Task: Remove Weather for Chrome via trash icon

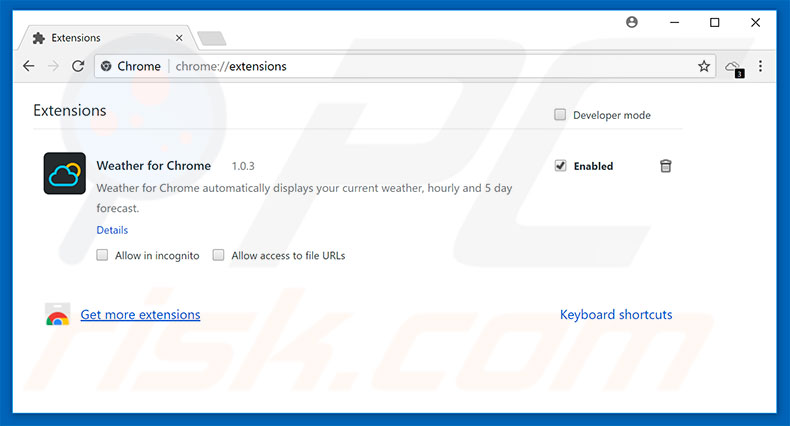Action: [x=666, y=166]
